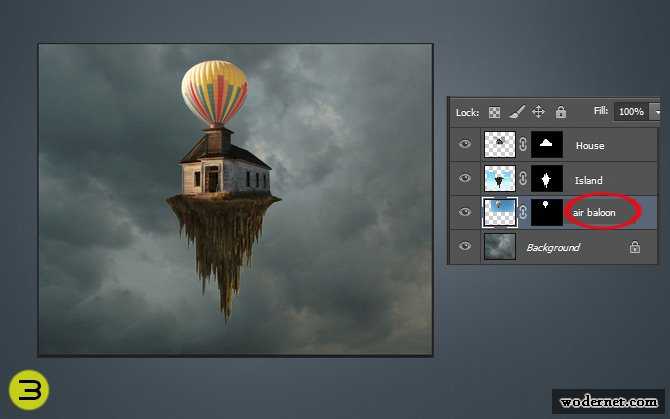Hide the Island layer
670x419 pixels.
click(465, 180)
